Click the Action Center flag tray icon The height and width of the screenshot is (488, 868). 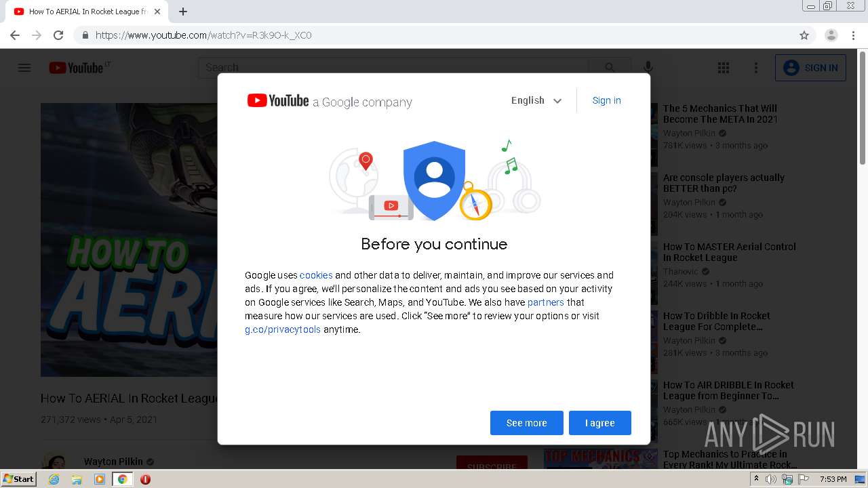point(804,479)
